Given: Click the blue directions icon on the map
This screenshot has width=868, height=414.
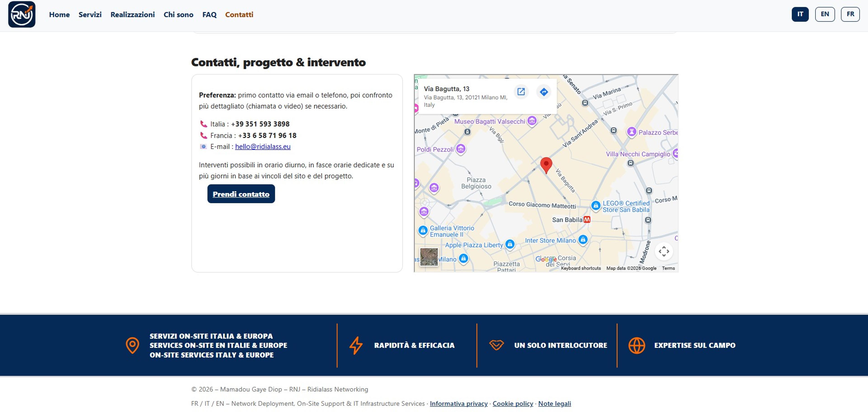Looking at the screenshot, I should 543,91.
